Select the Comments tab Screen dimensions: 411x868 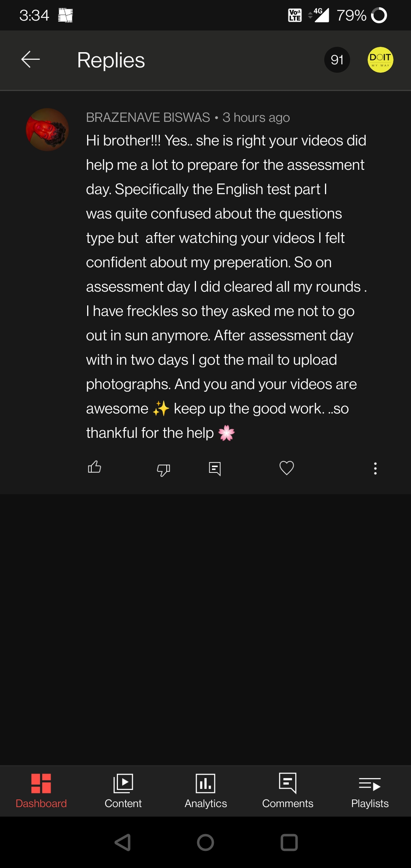tap(288, 790)
